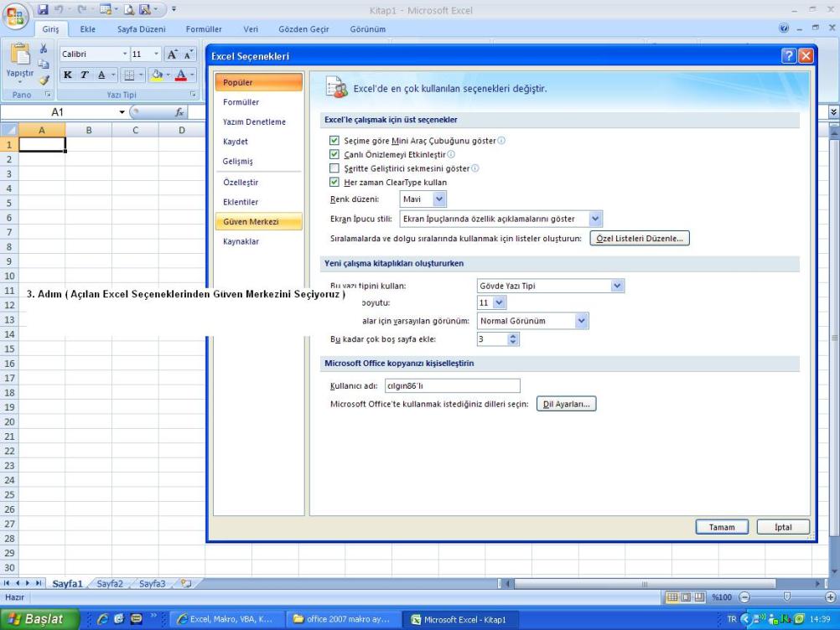Click the Dil Ayarları button
840x630 pixels.
click(566, 404)
